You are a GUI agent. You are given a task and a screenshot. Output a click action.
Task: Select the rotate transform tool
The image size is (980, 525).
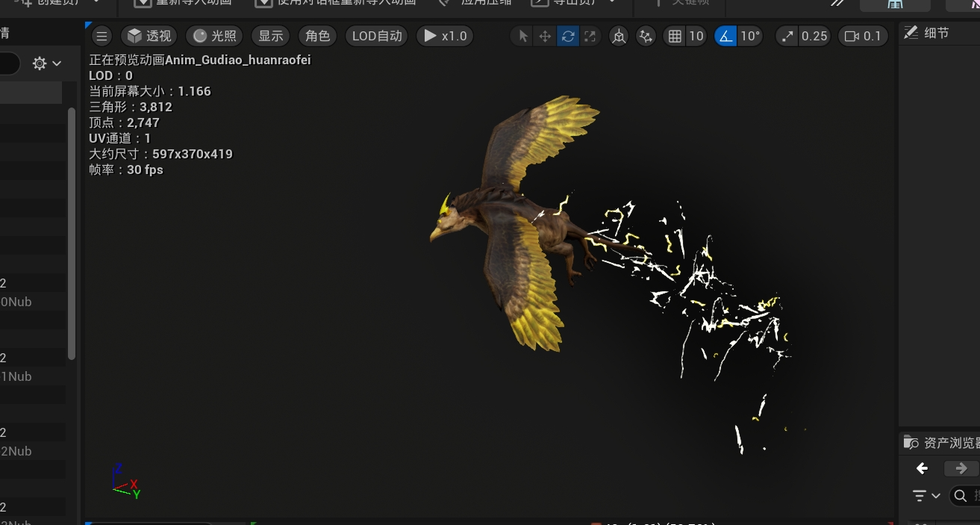[568, 36]
